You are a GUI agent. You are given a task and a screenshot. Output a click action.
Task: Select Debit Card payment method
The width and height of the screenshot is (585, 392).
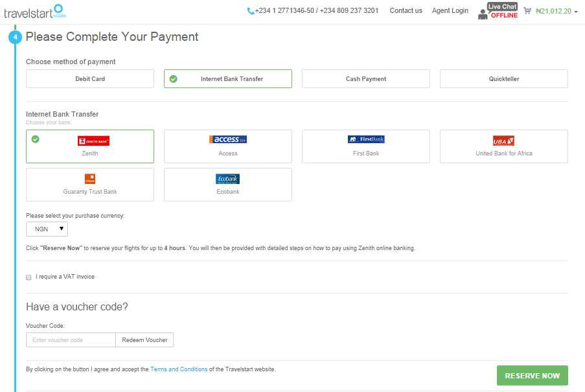tap(90, 78)
